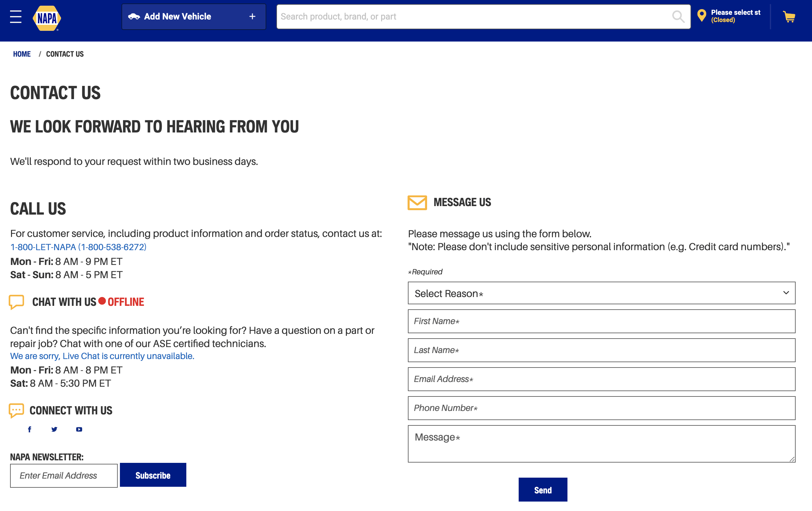
Task: Click the 1-800-LET-NAPA phone number link
Action: click(78, 247)
